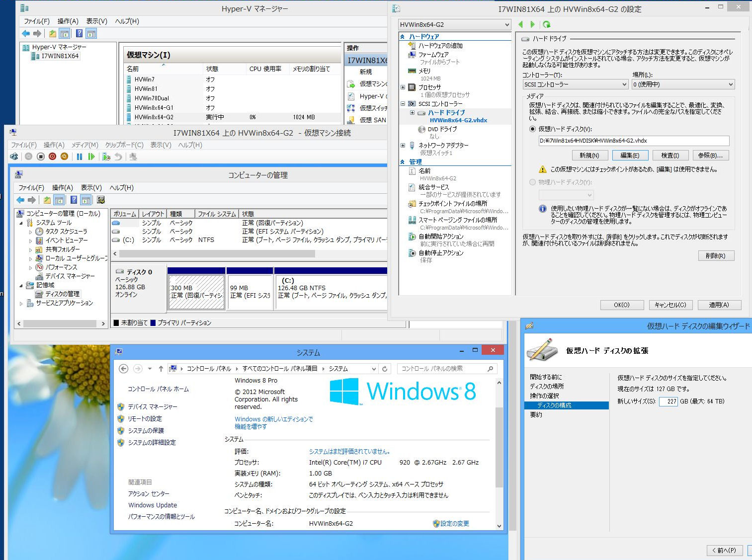Click refresh icon in System address bar
This screenshot has width=752, height=560.
point(385,369)
